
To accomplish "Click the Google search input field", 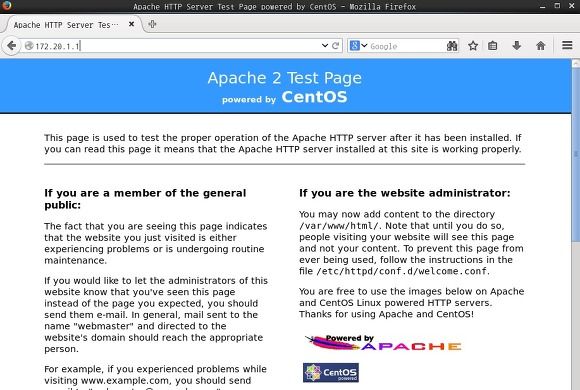I will 407,46.
